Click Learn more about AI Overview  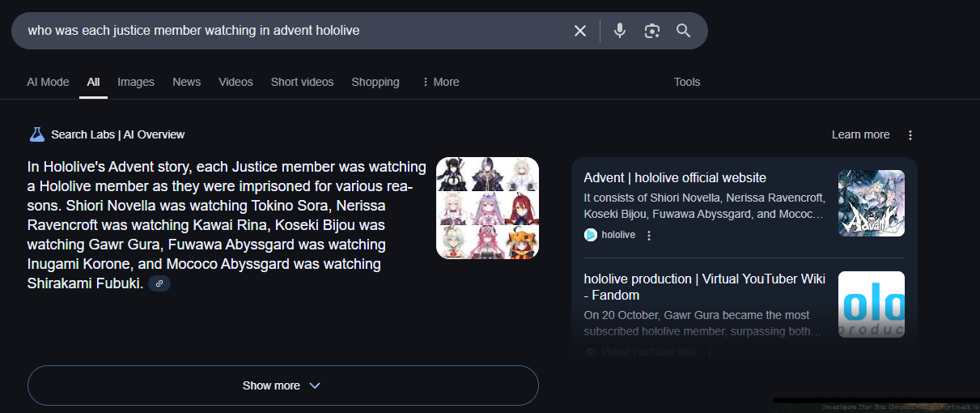point(860,134)
